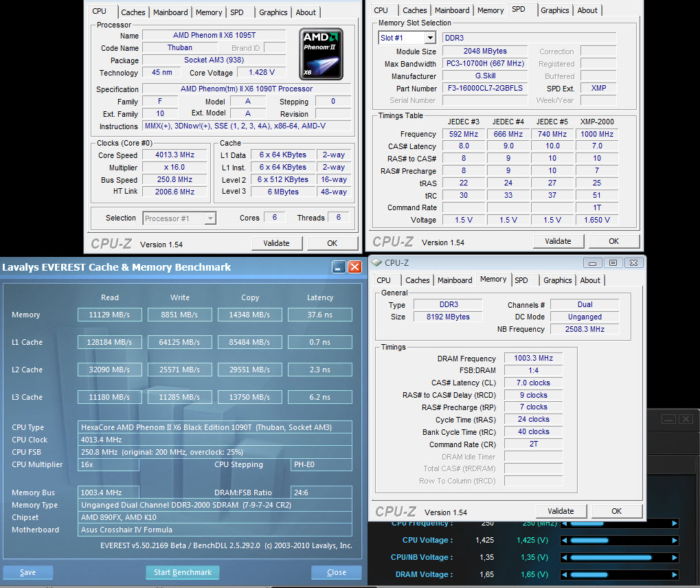Click the Code Name value 'Thuban'

180,48
